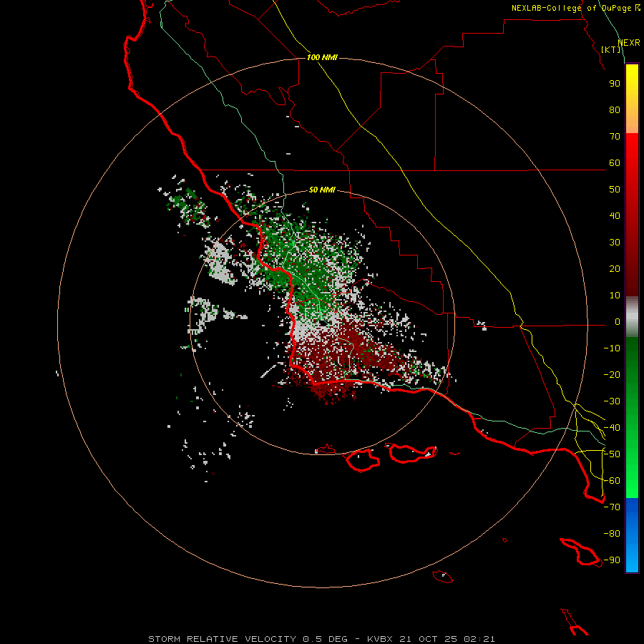Click the -90 value on velocity scale

(x=612, y=560)
